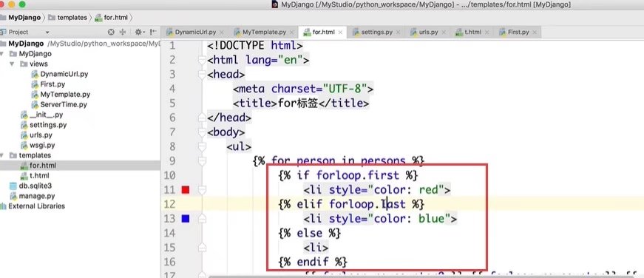Hide the Project tool window
Image resolution: width=644 pixels, height=278 pixels.
153,32
